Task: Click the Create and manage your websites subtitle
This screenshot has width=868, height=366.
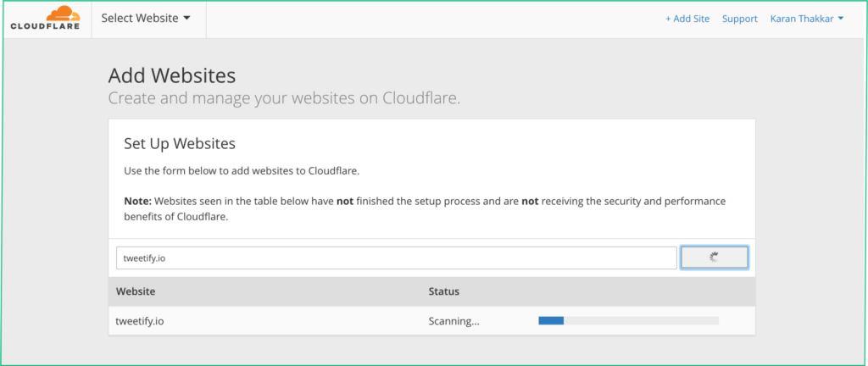Action: [284, 98]
